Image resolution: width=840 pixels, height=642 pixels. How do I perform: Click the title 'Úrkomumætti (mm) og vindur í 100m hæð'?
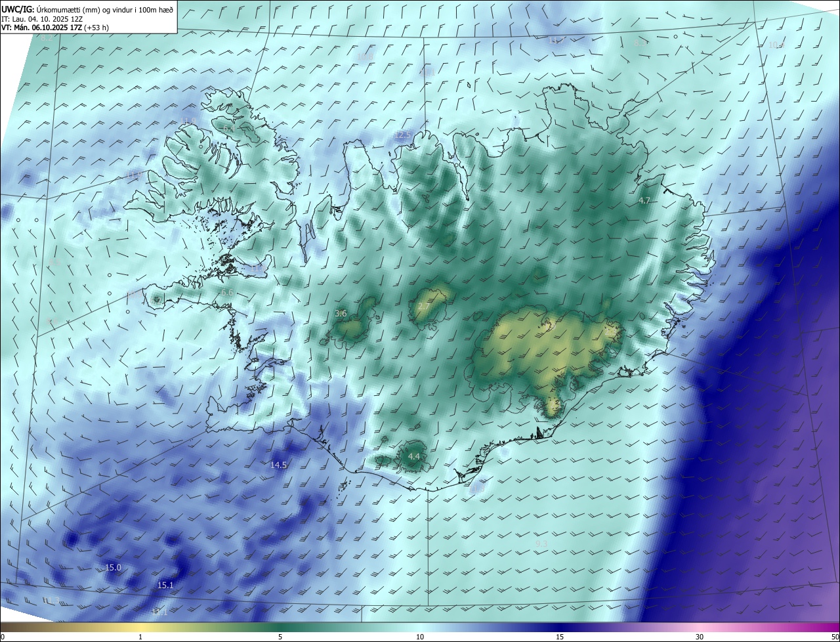coord(104,9)
